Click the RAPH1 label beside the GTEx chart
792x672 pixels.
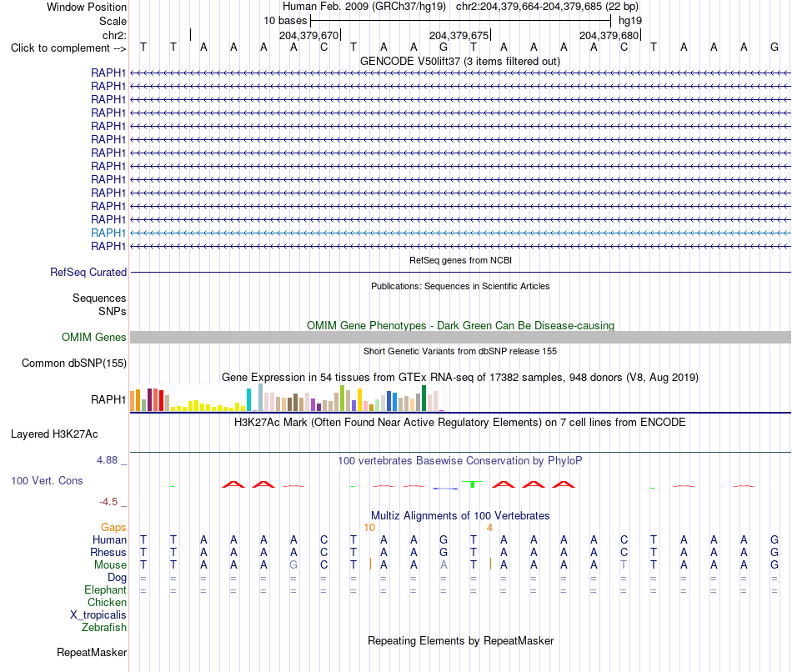(108, 399)
